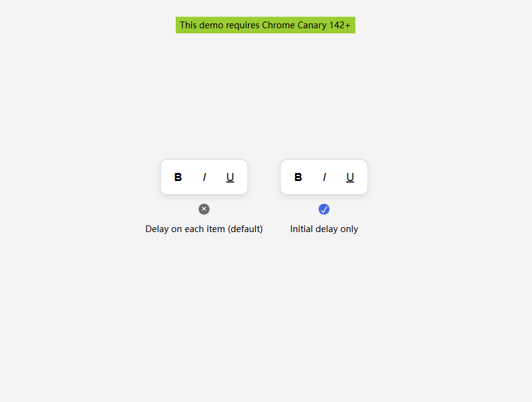Screen dimensions: 532x402
Task: Click the gray X circle icon
Action: (x=204, y=209)
